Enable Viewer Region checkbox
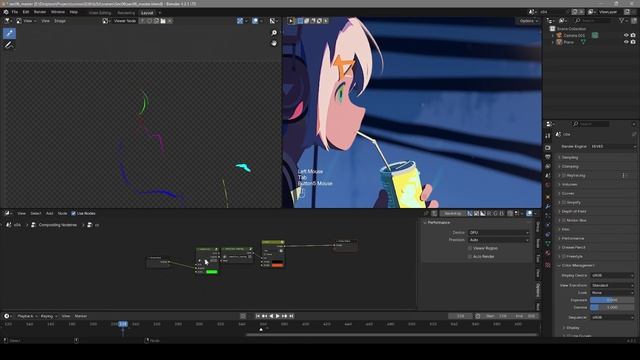Screen dimensions: 640x360 pyautogui.click(x=470, y=248)
